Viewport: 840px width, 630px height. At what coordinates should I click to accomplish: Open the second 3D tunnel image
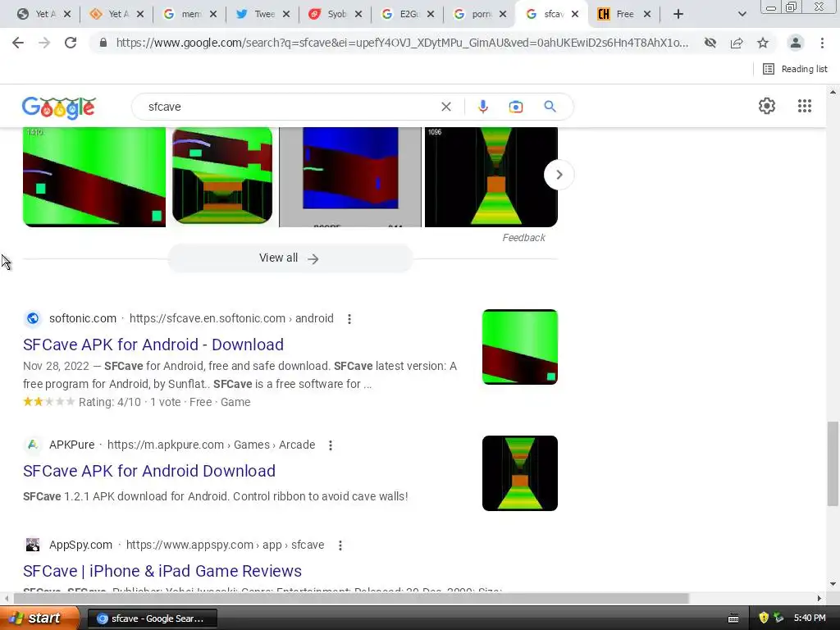click(x=222, y=176)
